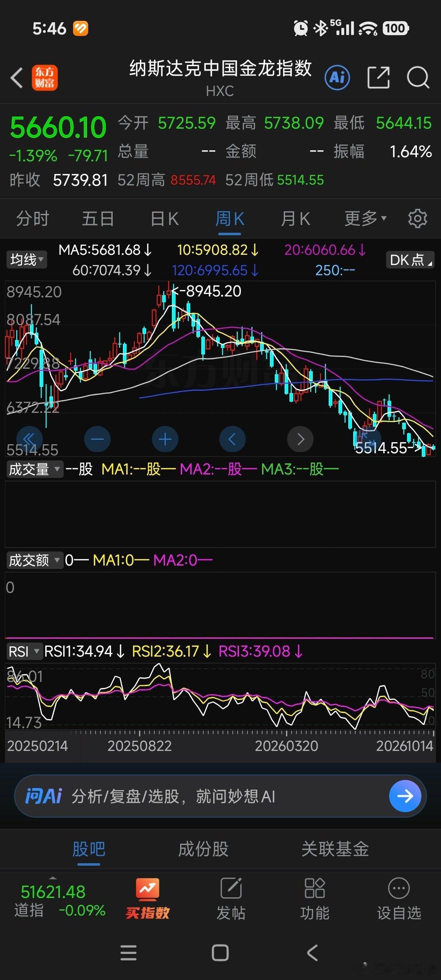Tap RSI3:39.08 value
The width and height of the screenshot is (441, 980).
pos(261,651)
